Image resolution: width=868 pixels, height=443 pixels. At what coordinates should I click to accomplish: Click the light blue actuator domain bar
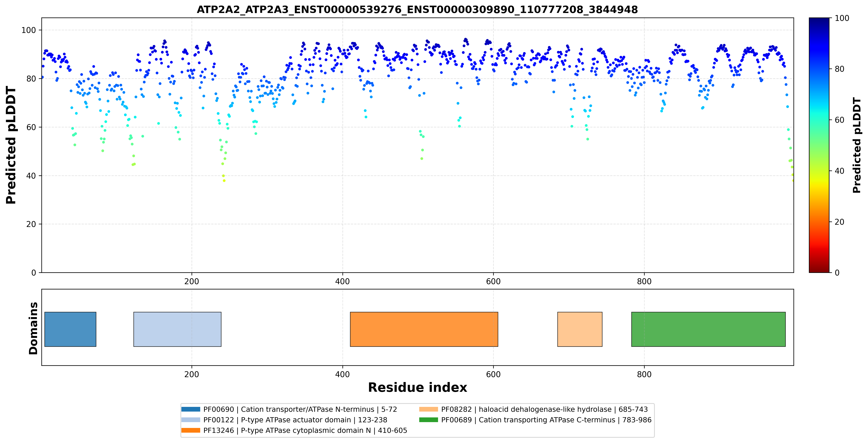[x=178, y=329]
